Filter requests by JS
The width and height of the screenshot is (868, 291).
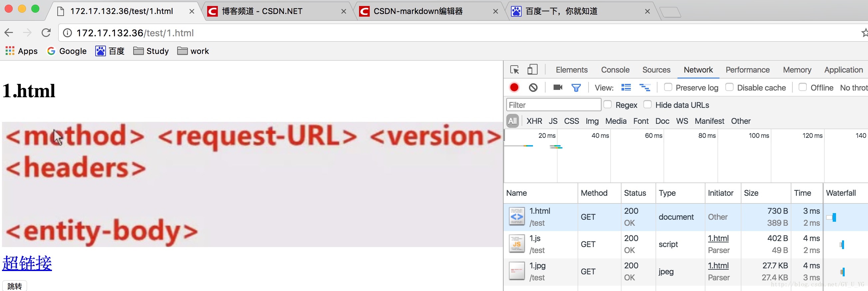pos(553,121)
